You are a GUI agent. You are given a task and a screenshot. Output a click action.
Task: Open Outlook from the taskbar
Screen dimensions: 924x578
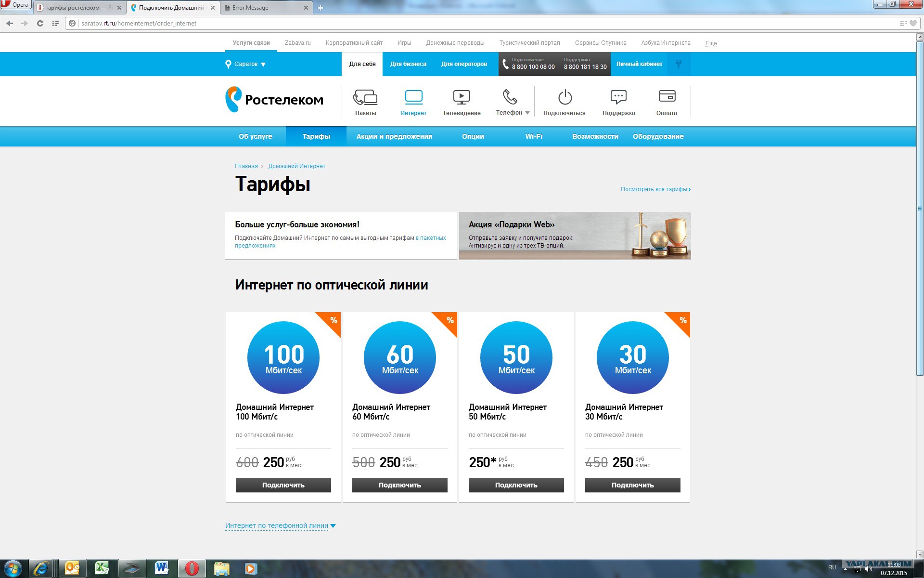point(72,568)
